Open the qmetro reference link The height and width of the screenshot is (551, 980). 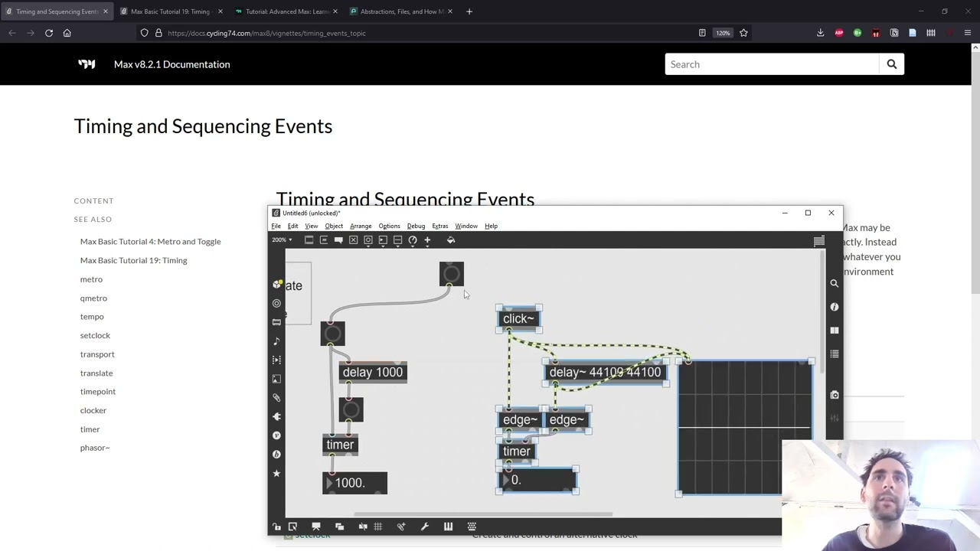[93, 298]
